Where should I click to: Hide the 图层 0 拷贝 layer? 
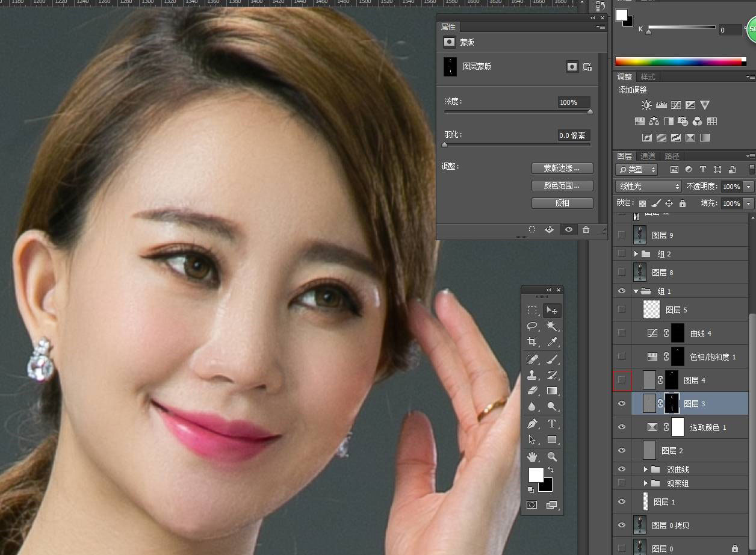(622, 525)
